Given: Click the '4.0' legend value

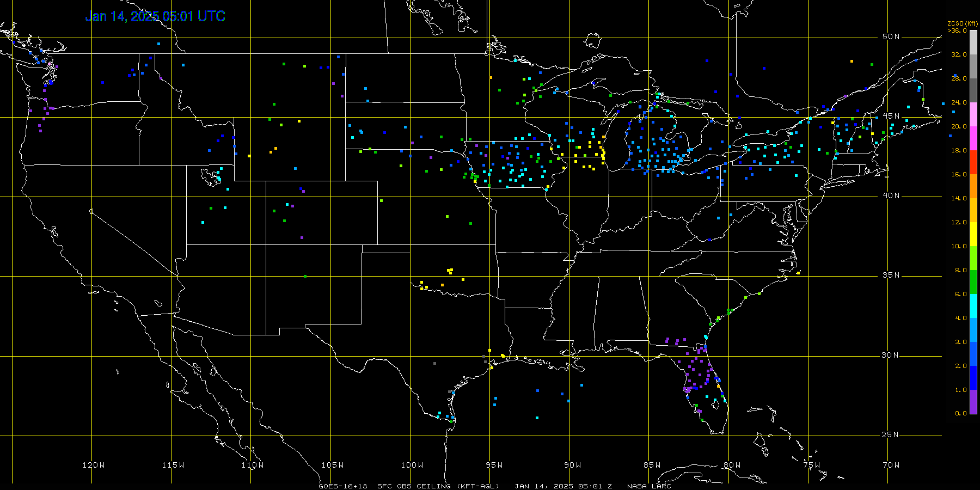Looking at the screenshot, I should coord(961,318).
